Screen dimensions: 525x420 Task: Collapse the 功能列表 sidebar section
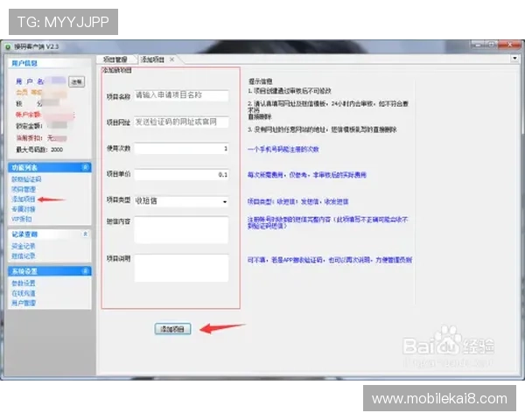click(x=86, y=167)
